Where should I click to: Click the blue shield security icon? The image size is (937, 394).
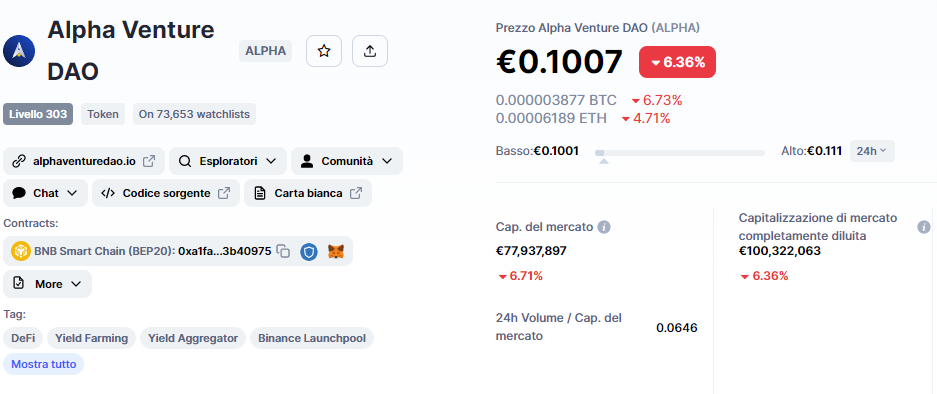click(308, 251)
